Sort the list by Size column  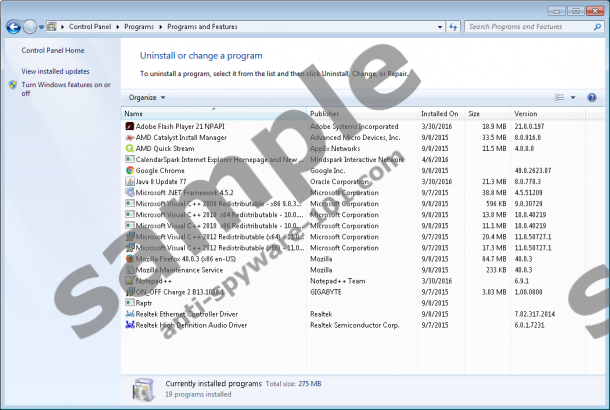click(488, 114)
